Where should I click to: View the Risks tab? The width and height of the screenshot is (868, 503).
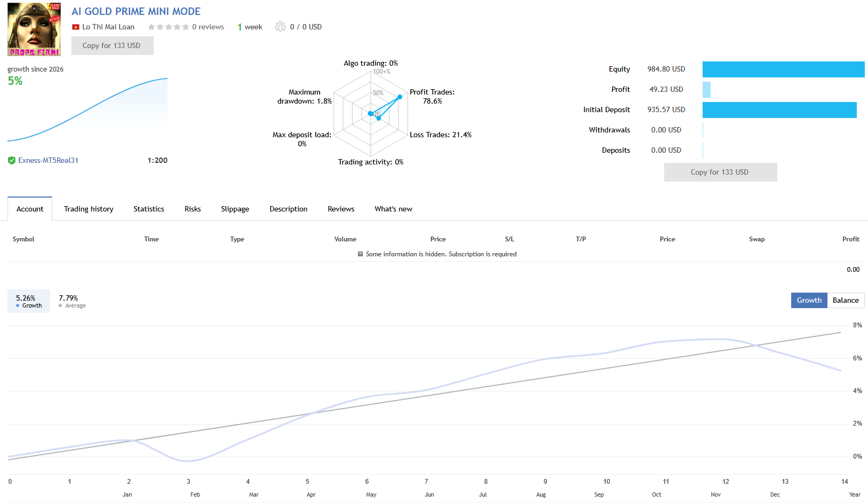click(193, 209)
